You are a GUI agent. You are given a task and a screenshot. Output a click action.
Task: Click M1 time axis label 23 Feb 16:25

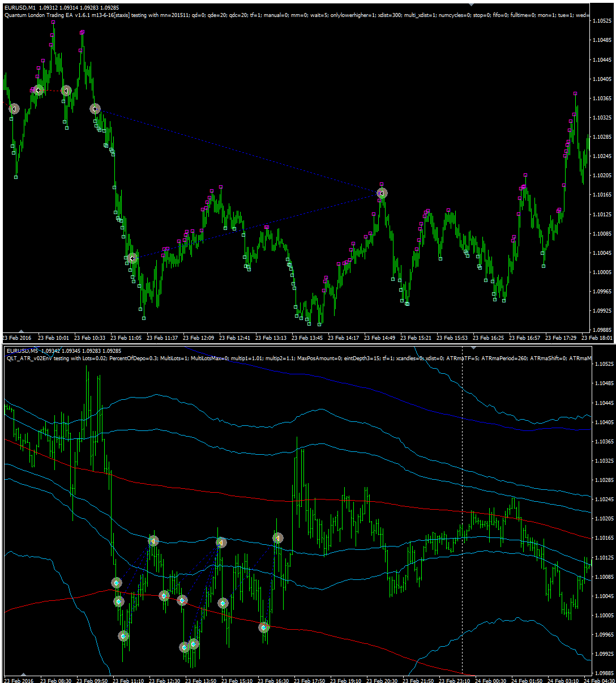[x=488, y=338]
